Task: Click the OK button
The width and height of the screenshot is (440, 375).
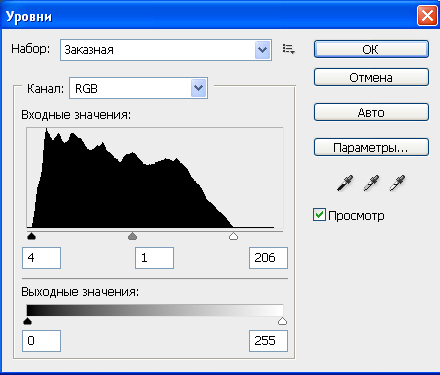Action: click(x=371, y=49)
